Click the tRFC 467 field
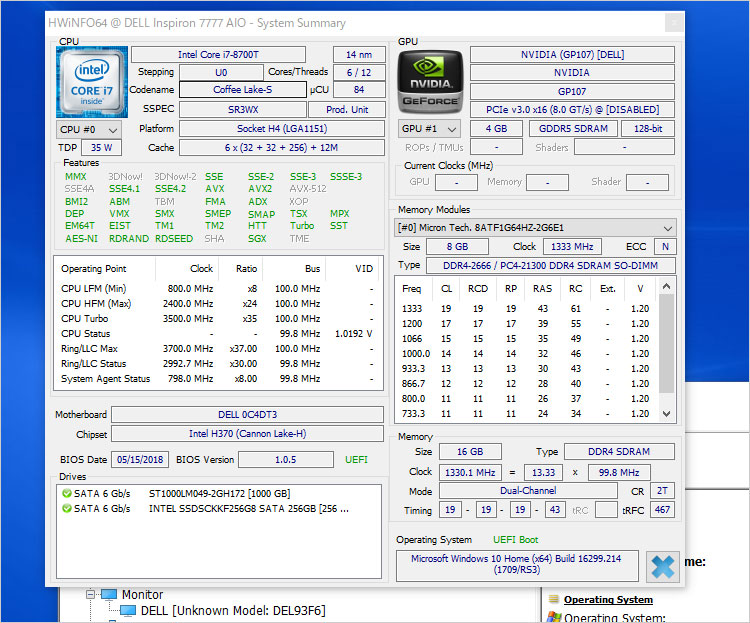Image resolution: width=750 pixels, height=623 pixels. tap(662, 510)
